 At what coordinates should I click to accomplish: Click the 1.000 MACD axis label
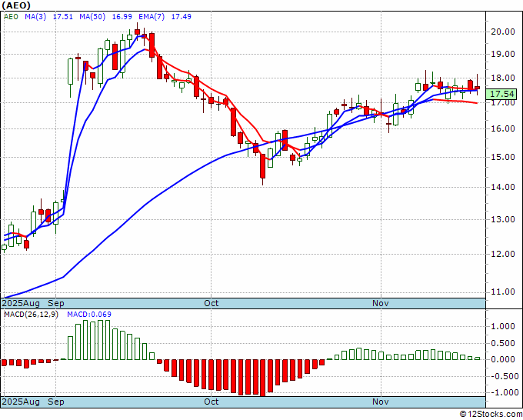(x=503, y=327)
